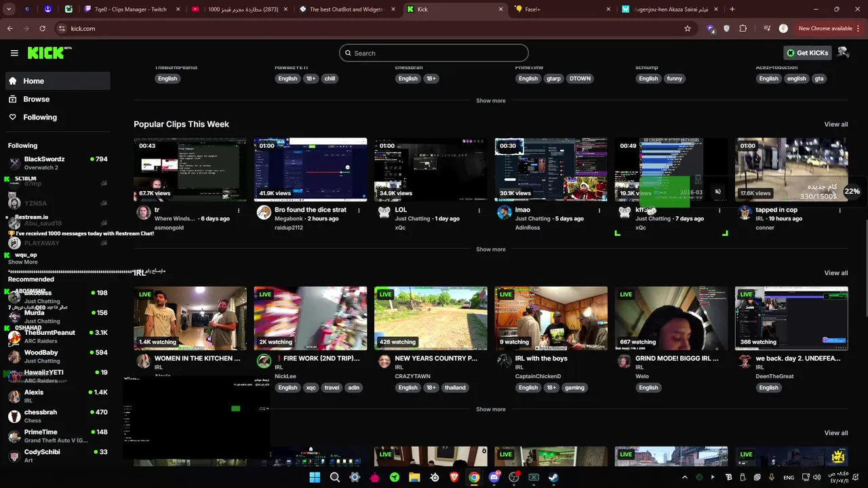Viewport: 868px width, 488px height.
Task: Unmute the hovered kff clip preview
Action: tap(718, 192)
